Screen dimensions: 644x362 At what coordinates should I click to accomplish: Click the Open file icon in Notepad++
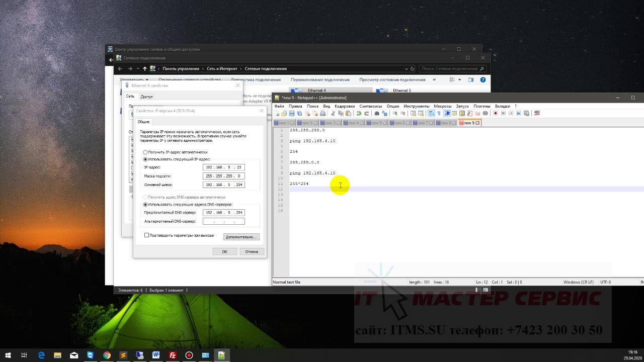(284, 113)
